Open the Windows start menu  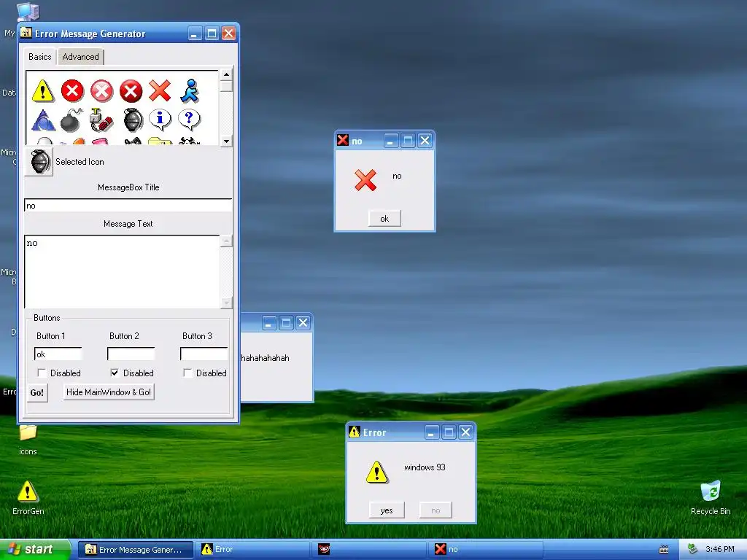(35, 549)
